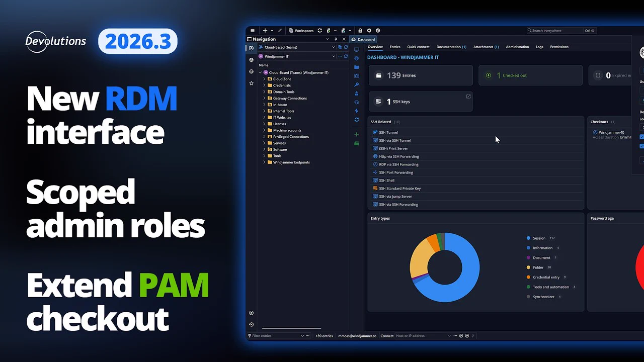Expand the Cloud Zone folder

[x=264, y=79]
